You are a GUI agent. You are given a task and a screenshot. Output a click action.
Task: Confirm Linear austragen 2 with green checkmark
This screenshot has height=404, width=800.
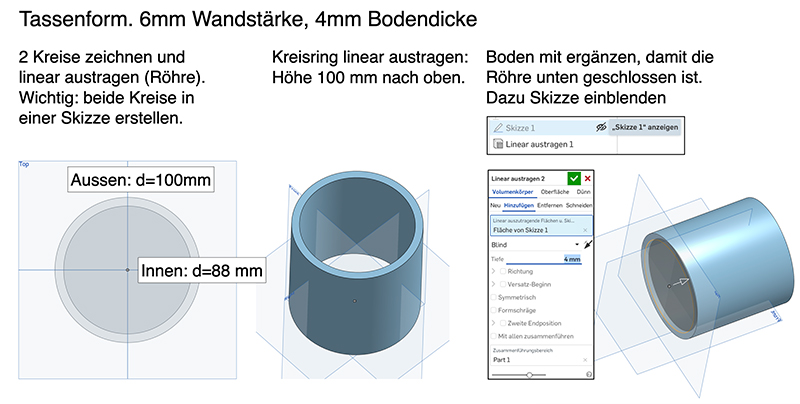574,177
